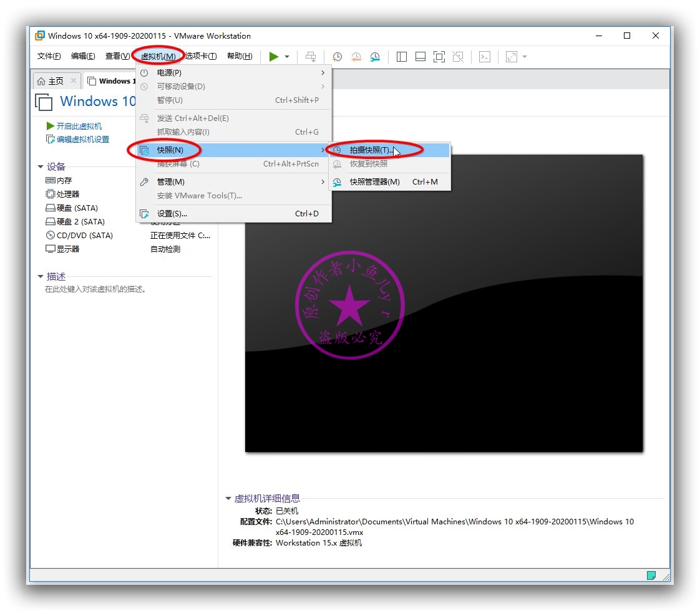Enter full screen mode toolbar icon
The width and height of the screenshot is (700, 611).
click(439, 57)
